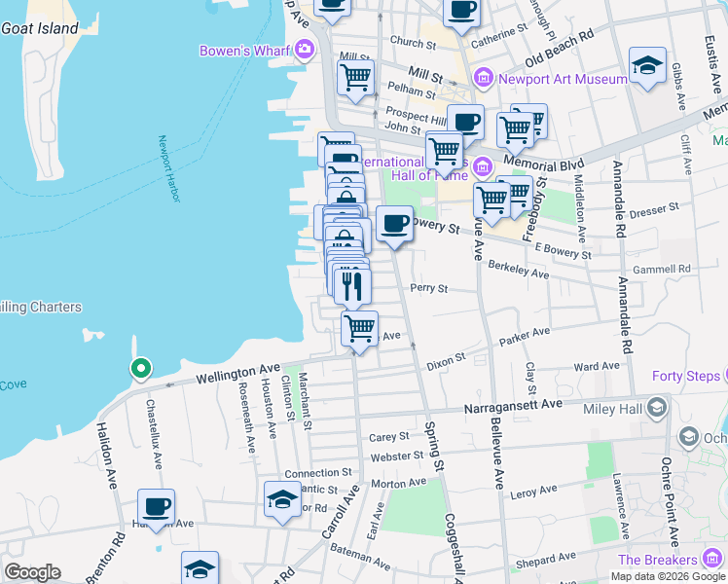Select the Shepard Ave label

pyautogui.click(x=546, y=561)
